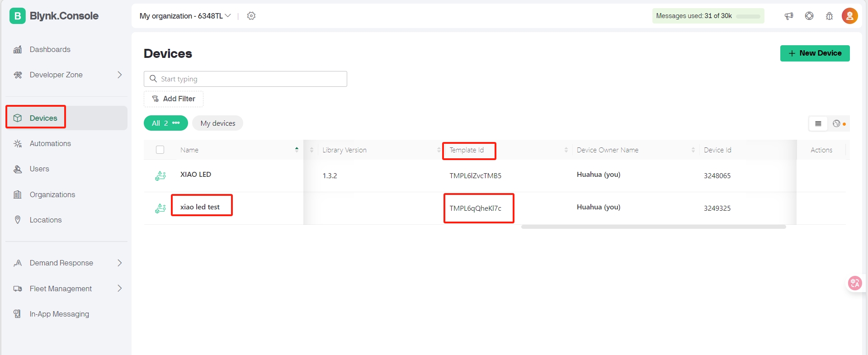
Task: Click the In-App Messaging icon
Action: point(17,314)
